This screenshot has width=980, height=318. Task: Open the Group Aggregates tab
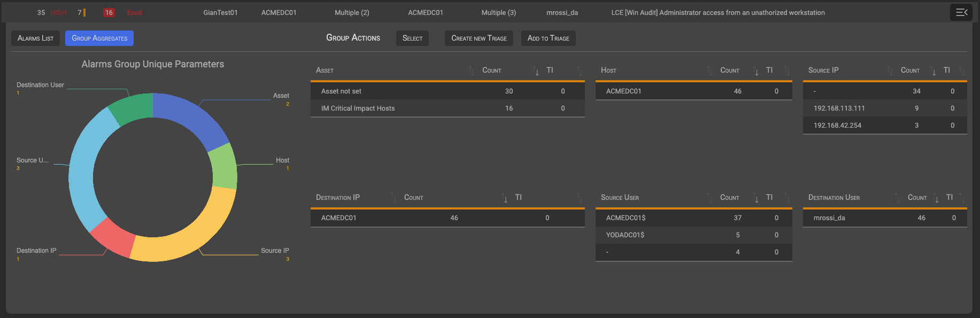pos(99,38)
